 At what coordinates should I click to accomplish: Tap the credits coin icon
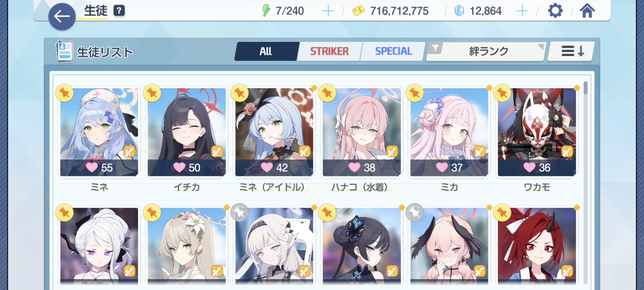358,11
